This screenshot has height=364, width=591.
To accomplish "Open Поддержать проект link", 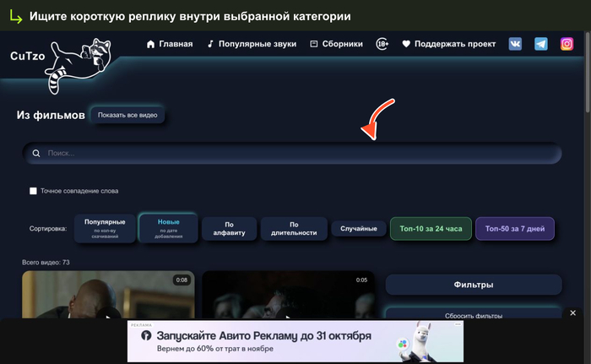I will pos(448,44).
